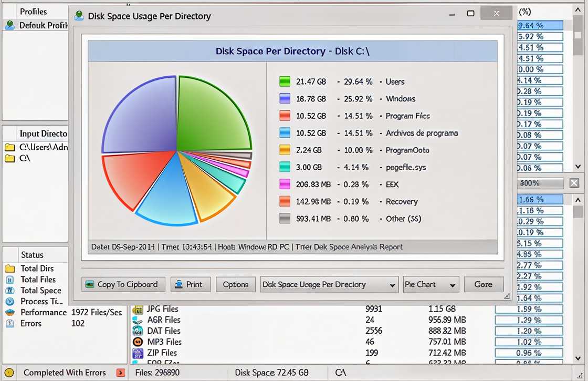
Task: Open the Pie Chart type dropdown
Action: [x=430, y=285]
